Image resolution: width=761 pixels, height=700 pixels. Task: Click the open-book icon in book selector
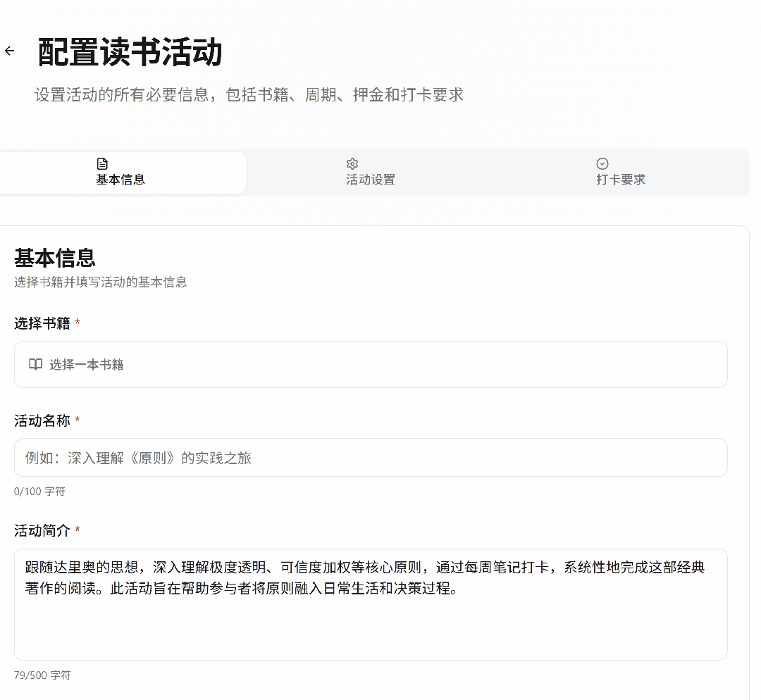coord(35,364)
